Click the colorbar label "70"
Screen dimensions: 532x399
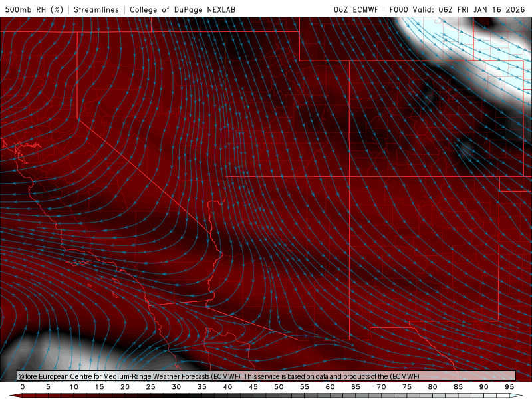pos(381,387)
